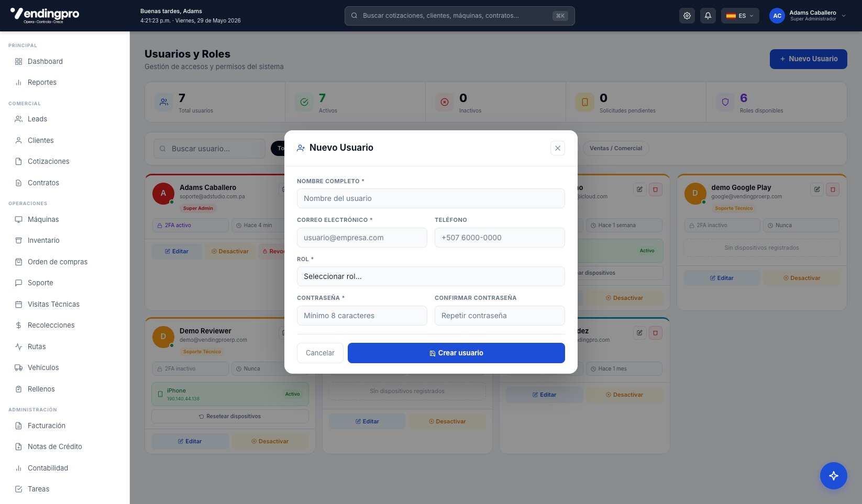Click the iPhone device entry
Viewport: 862px width, 504px height.
(x=230, y=394)
